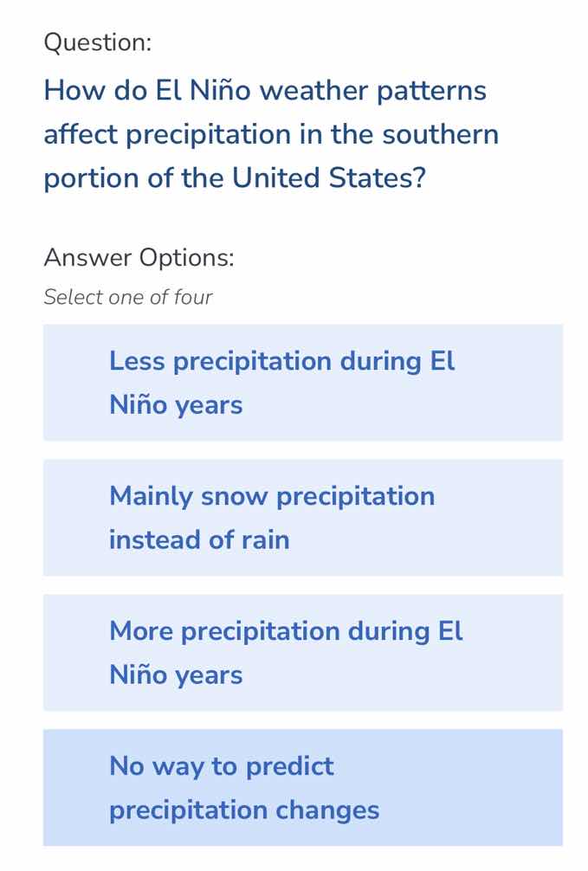Select 'No way to predict precipitation changes'
Screen dimensions: 588x871
pos(302,787)
